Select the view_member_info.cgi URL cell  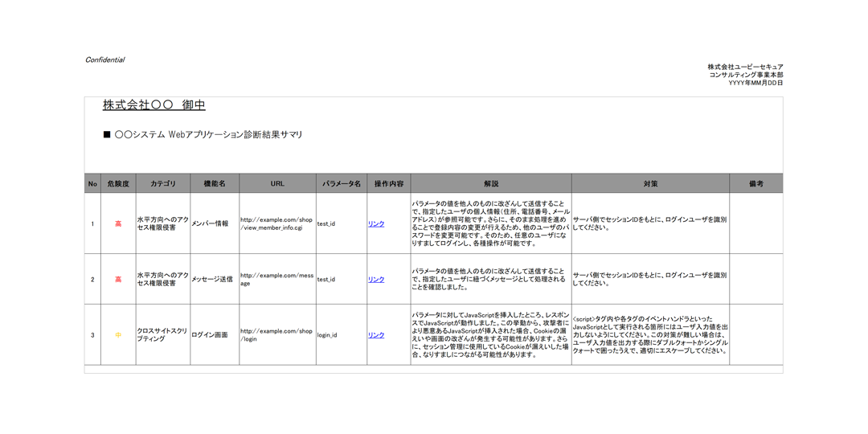coord(278,223)
